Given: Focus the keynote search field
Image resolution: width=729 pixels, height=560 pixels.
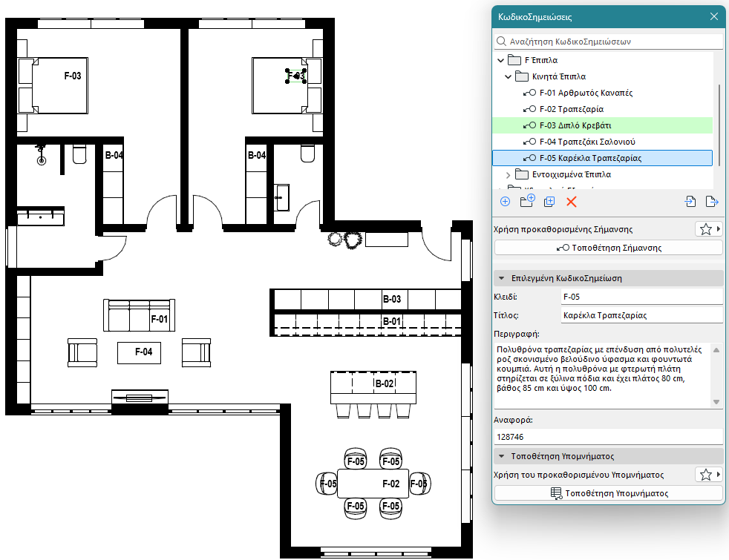Looking at the screenshot, I should click(609, 42).
